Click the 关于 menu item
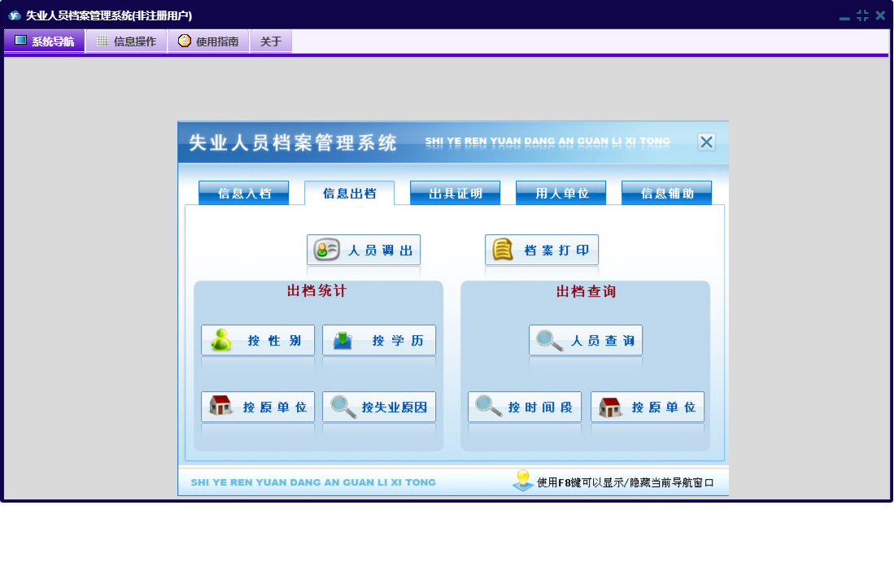The height and width of the screenshot is (588, 894). [x=271, y=41]
